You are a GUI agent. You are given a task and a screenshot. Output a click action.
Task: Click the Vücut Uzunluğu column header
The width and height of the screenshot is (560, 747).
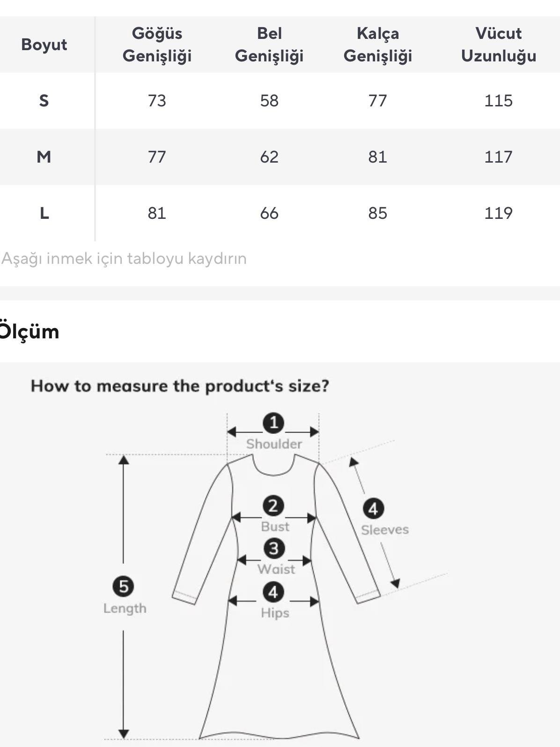[x=498, y=45]
